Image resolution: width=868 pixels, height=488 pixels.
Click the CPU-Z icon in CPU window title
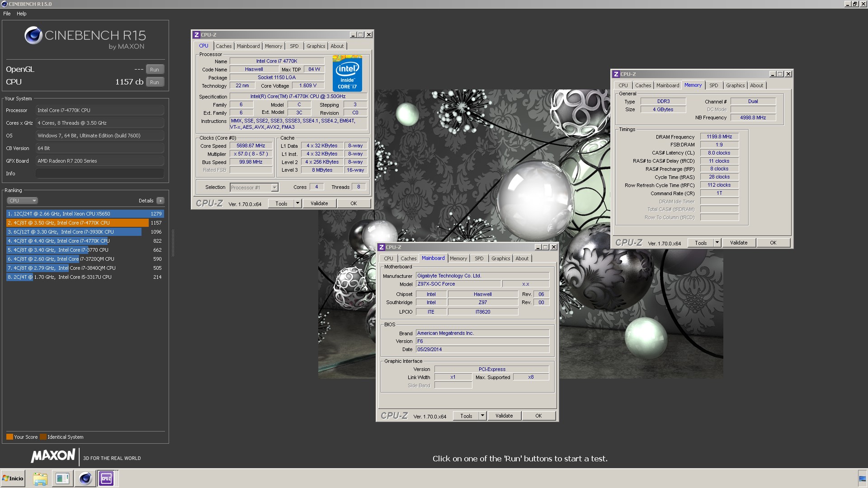tap(197, 35)
